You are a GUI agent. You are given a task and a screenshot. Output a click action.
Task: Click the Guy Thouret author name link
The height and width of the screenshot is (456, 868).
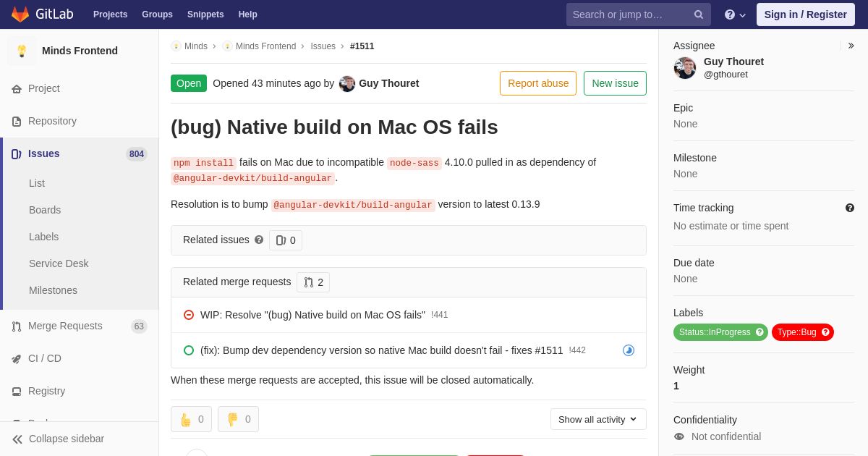pyautogui.click(x=388, y=83)
